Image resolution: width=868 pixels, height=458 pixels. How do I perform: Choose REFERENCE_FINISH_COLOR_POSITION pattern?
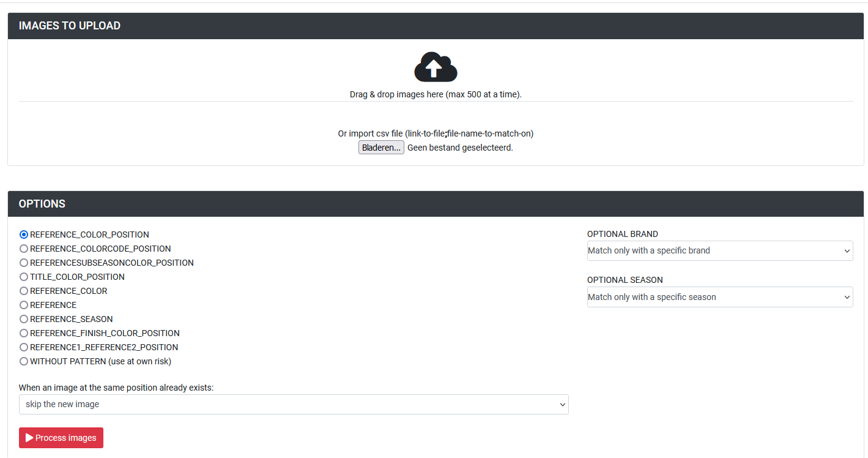click(24, 333)
